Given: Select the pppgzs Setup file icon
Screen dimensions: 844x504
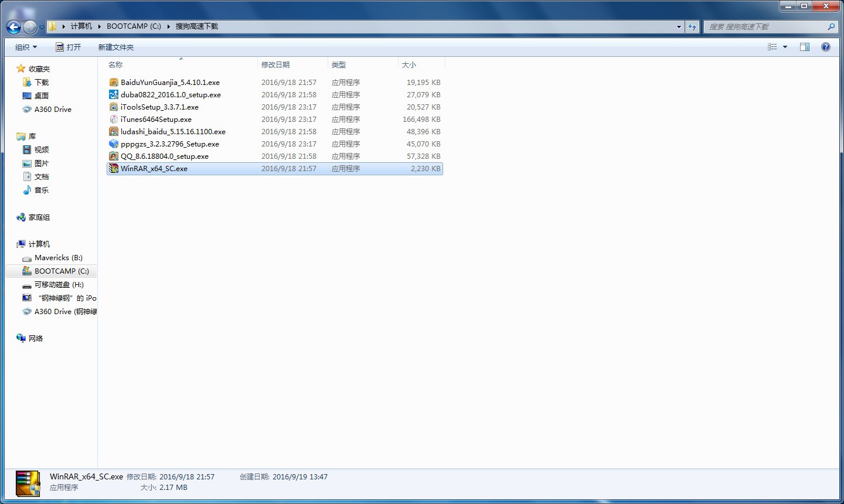Looking at the screenshot, I should 114,144.
